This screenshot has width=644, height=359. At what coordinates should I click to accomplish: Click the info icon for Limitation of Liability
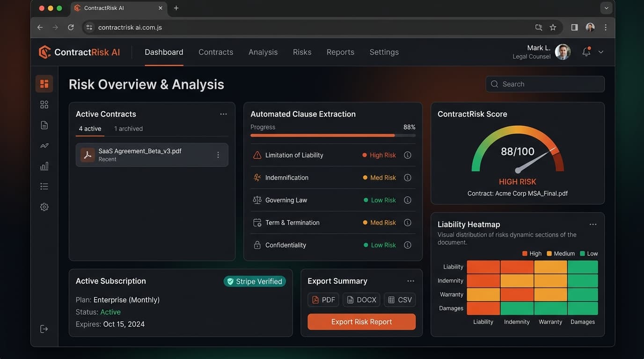[408, 155]
